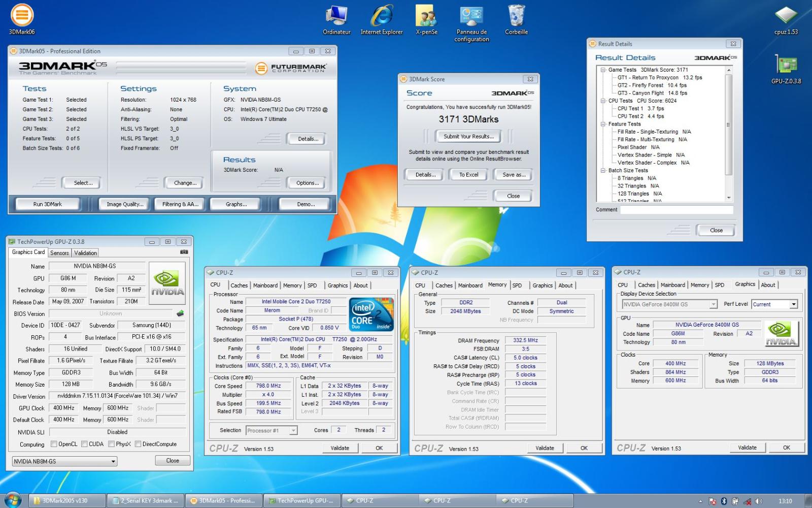Image resolution: width=812 pixels, height=508 pixels.
Task: Open the Corbeille recycle bin icon
Action: [516, 20]
